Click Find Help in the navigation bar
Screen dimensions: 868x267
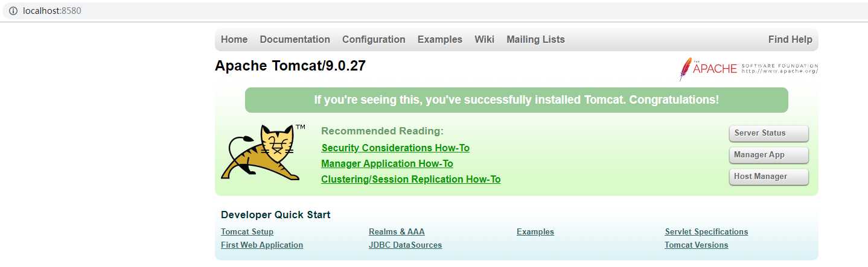790,40
